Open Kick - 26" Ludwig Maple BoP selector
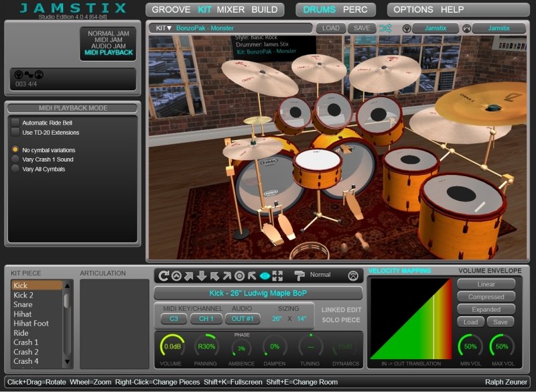This screenshot has height=392, width=536. click(x=258, y=293)
